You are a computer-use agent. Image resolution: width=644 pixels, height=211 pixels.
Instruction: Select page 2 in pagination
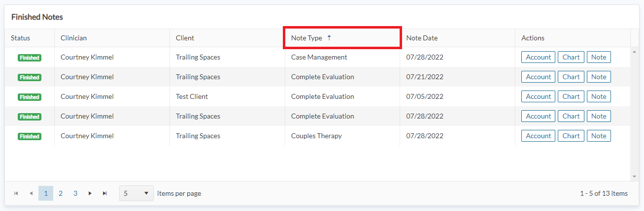[61, 193]
